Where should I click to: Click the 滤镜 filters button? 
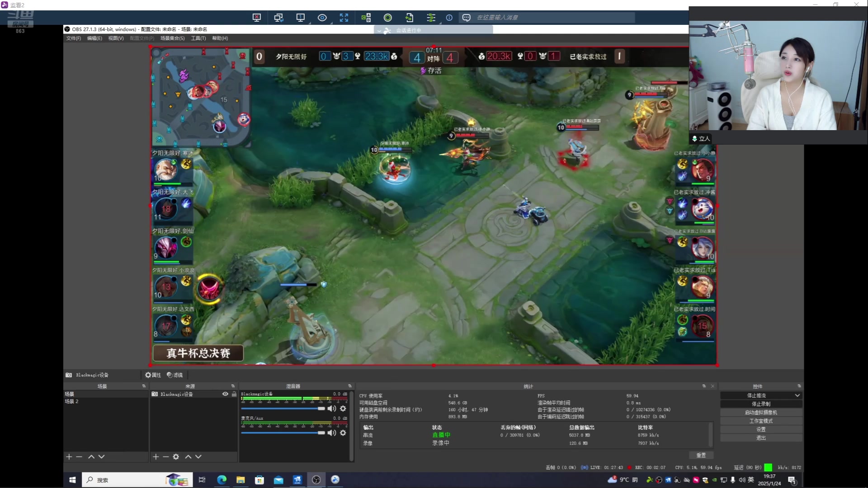click(x=175, y=375)
